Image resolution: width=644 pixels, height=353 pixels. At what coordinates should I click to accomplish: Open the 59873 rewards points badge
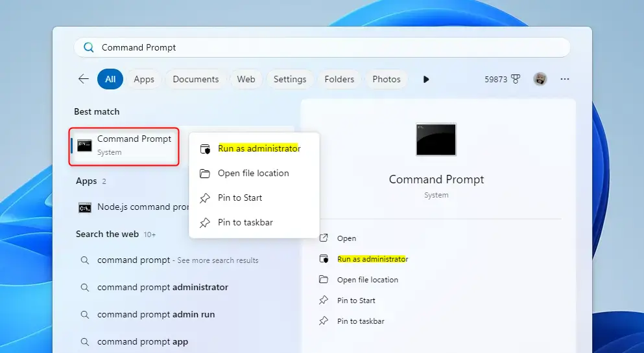click(503, 79)
